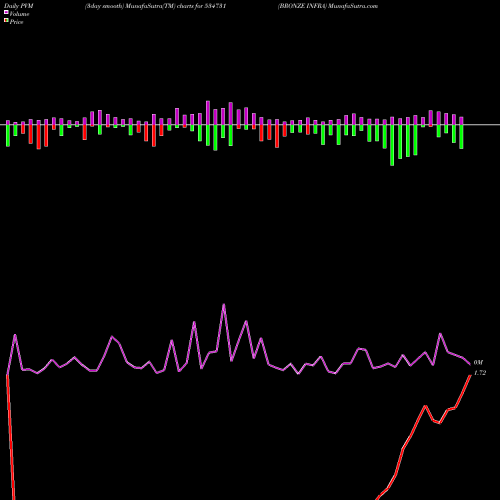Click the 'Daily PVM' chart title
This screenshot has height=500, width=500.
[19, 6]
